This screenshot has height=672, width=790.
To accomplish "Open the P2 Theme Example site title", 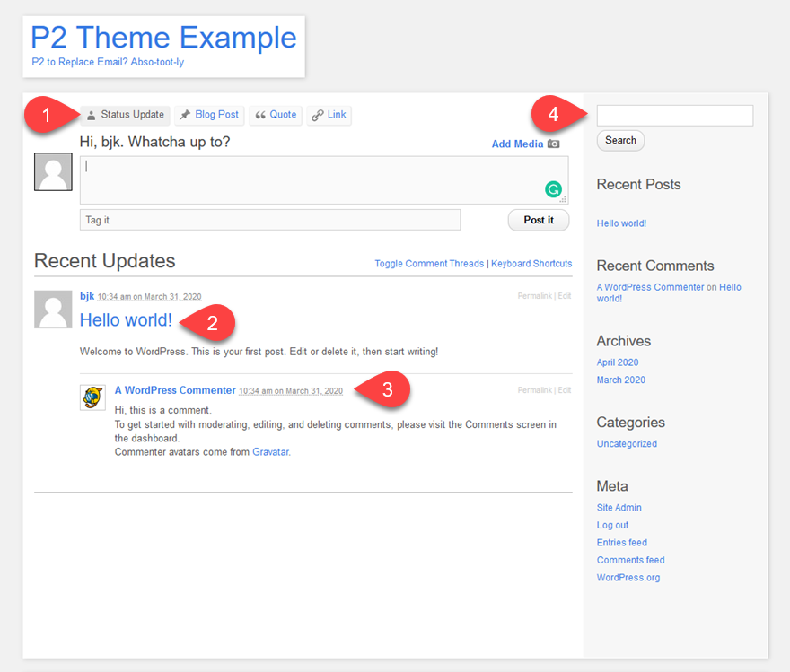I will click(x=163, y=38).
